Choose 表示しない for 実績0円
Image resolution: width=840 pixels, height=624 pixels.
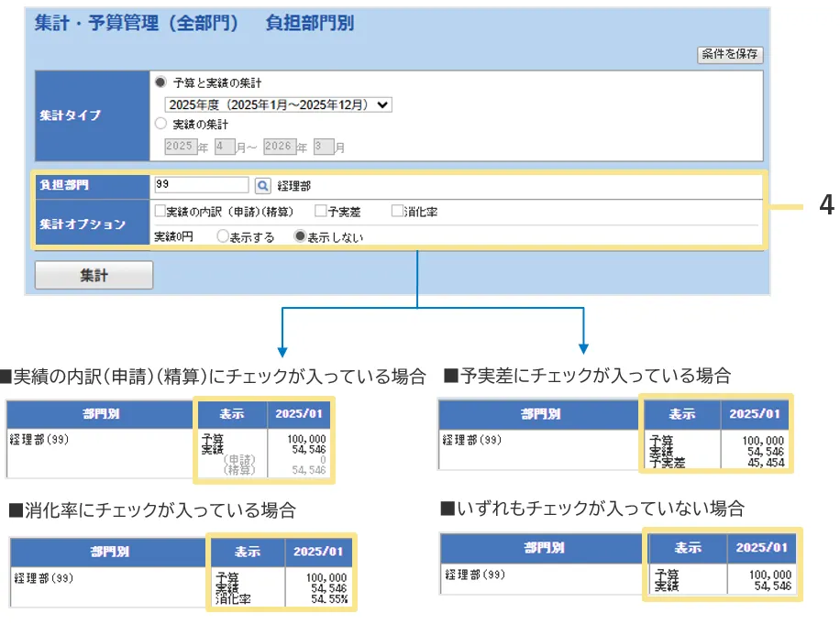[299, 236]
